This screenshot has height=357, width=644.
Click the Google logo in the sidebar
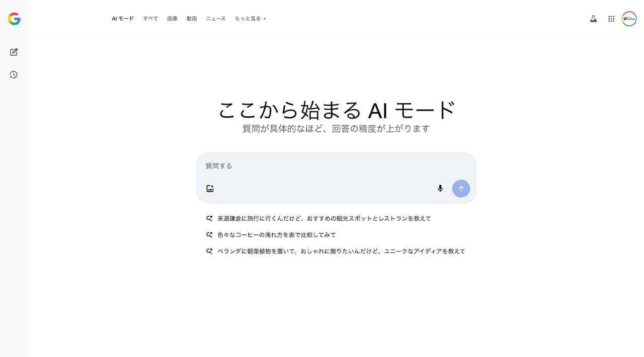tap(14, 19)
